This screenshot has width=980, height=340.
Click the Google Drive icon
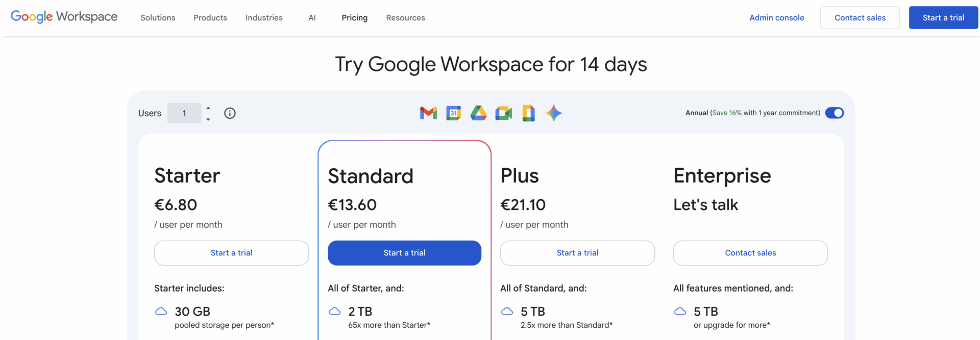pyautogui.click(x=478, y=113)
